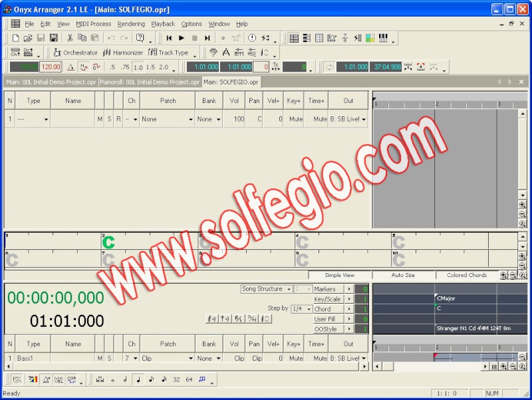This screenshot has height=400, width=532.
Task: Open the piano keyboard view icon
Action: [x=383, y=38]
